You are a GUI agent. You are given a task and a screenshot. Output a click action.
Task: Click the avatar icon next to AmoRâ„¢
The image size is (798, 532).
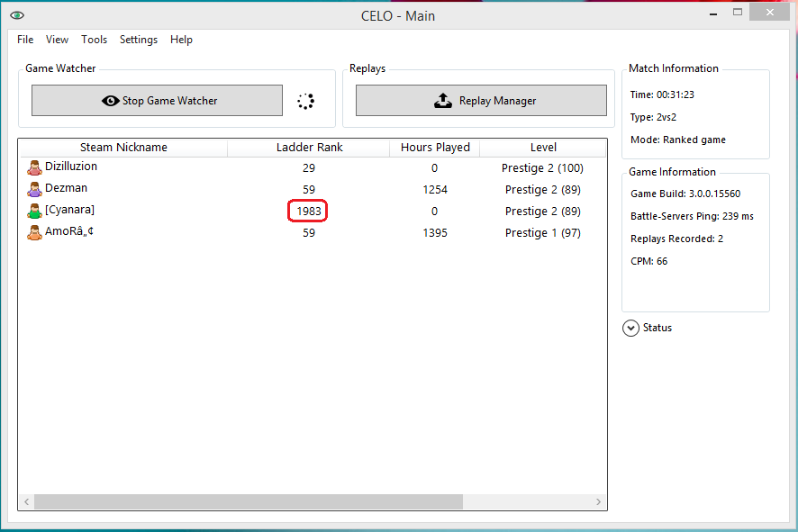[x=34, y=232]
